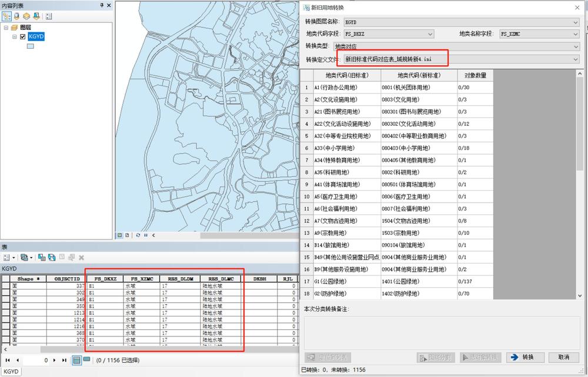This screenshot has width=588, height=377.
Task: Open 转换图层名称 dropdown
Action: 575,22
